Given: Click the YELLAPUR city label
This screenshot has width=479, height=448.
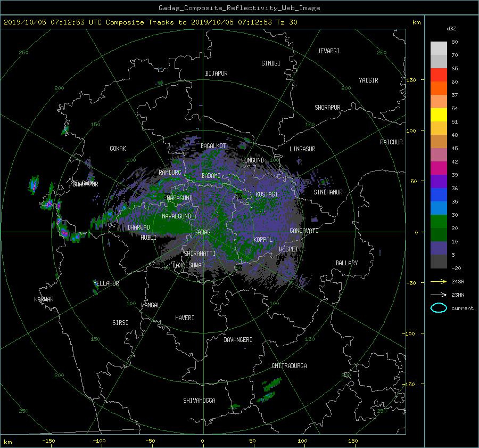Looking at the screenshot, I should (106, 283).
